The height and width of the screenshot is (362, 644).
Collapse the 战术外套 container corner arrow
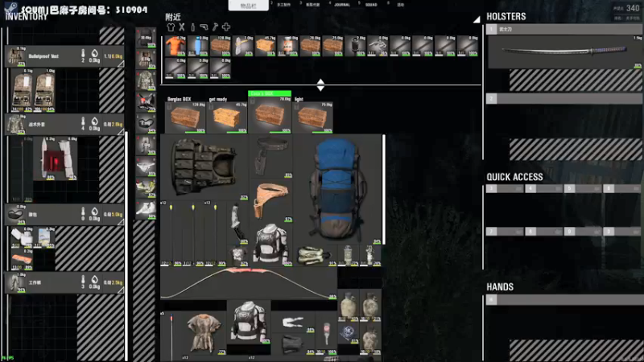(x=121, y=132)
